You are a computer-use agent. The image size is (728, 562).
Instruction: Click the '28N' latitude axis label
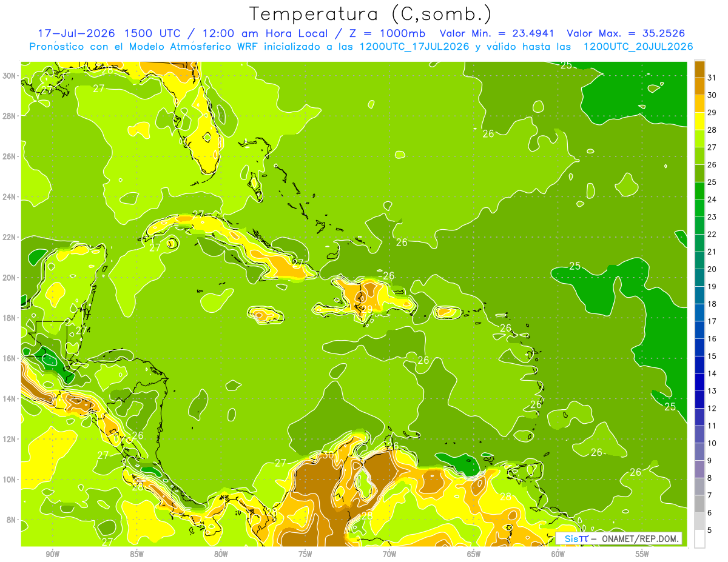click(9, 116)
